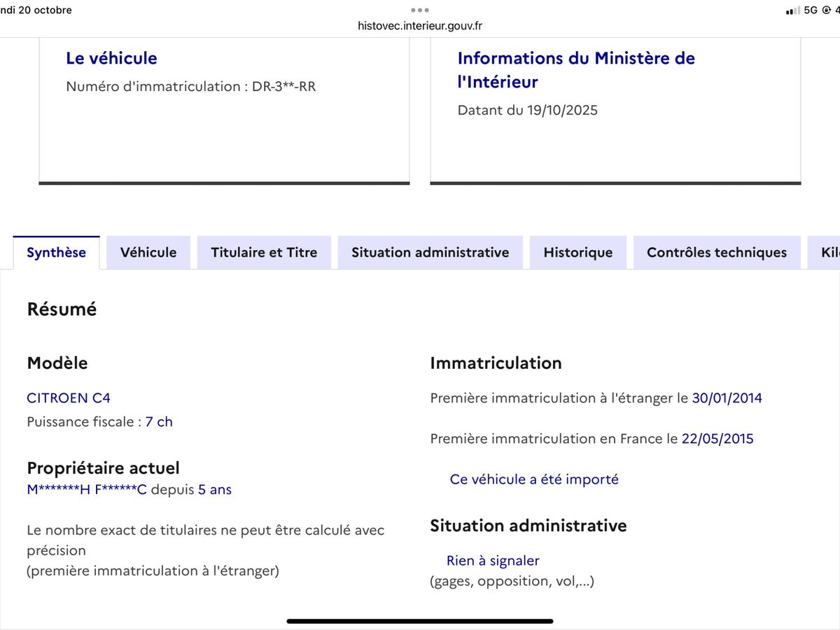Switch to the Véhicule tab

(x=148, y=252)
